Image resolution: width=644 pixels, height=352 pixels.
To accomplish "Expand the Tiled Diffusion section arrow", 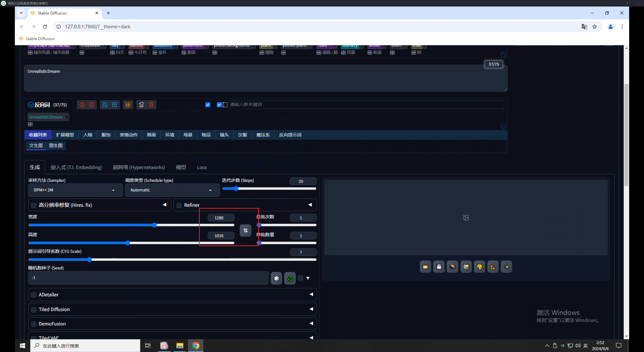I will 311,309.
